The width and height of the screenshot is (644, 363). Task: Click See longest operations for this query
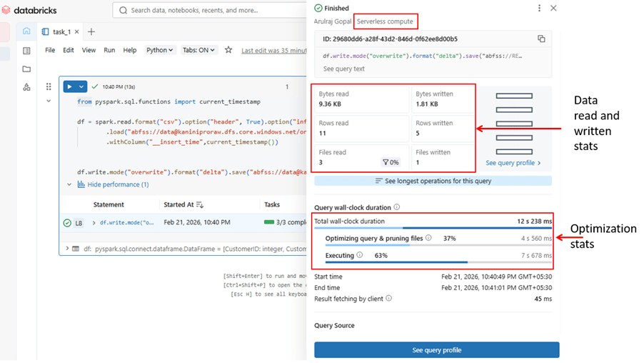(x=433, y=181)
